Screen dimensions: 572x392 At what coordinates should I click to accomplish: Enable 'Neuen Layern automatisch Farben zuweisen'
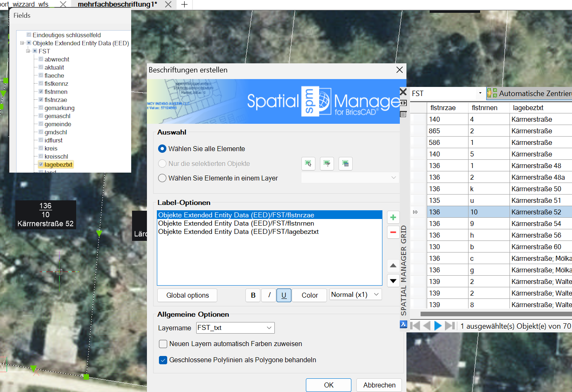click(x=163, y=344)
